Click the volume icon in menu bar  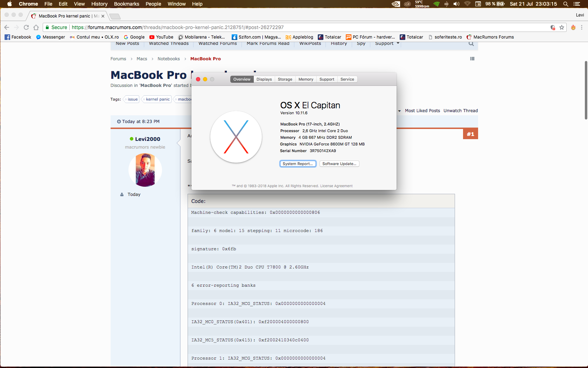coord(456,4)
